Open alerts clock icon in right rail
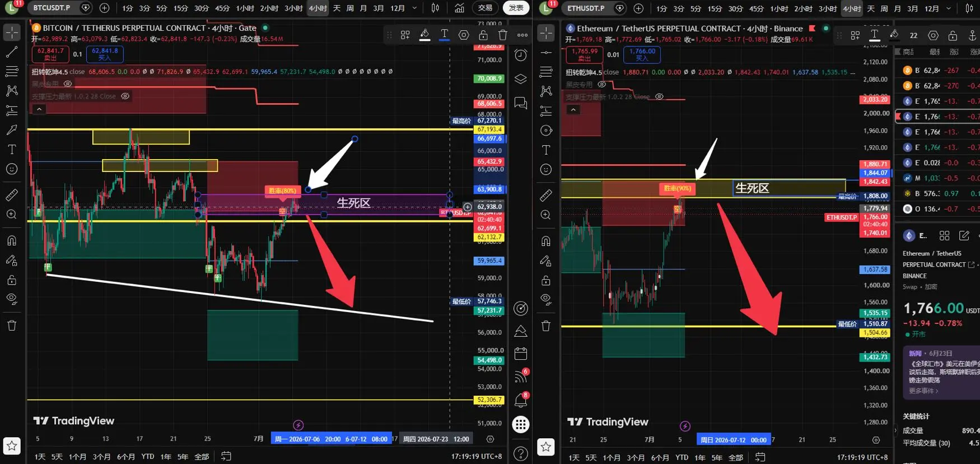This screenshot has width=980, height=464. pyautogui.click(x=521, y=55)
